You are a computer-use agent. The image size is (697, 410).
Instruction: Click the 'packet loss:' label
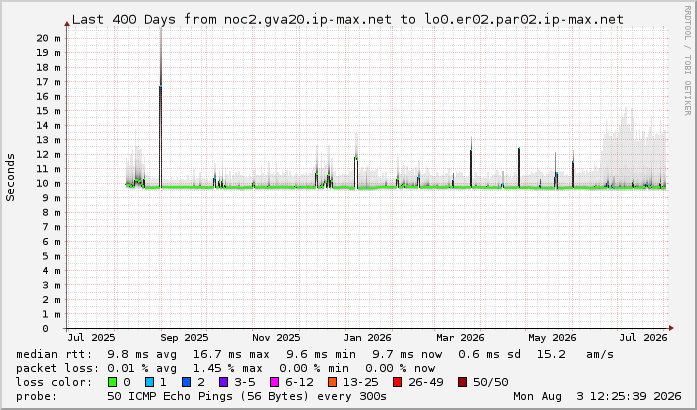coord(58,368)
